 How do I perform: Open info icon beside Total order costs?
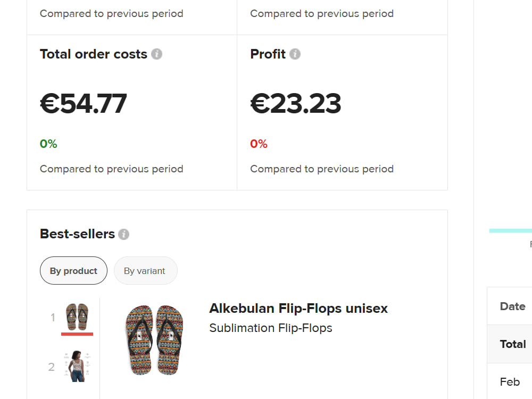pos(156,54)
